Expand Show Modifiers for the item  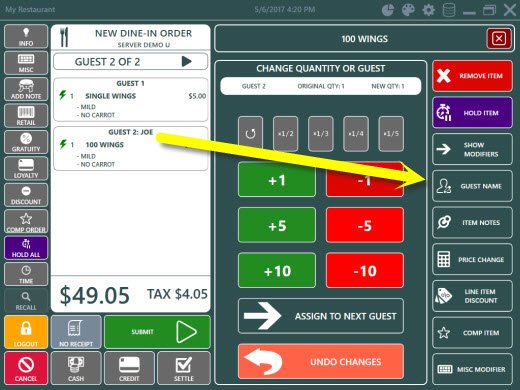tap(472, 149)
